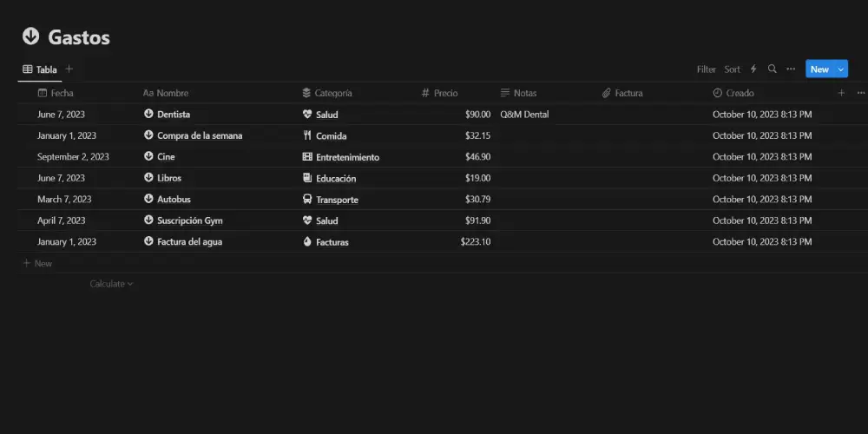Add a new view with plus icon beside Tabla

point(69,69)
